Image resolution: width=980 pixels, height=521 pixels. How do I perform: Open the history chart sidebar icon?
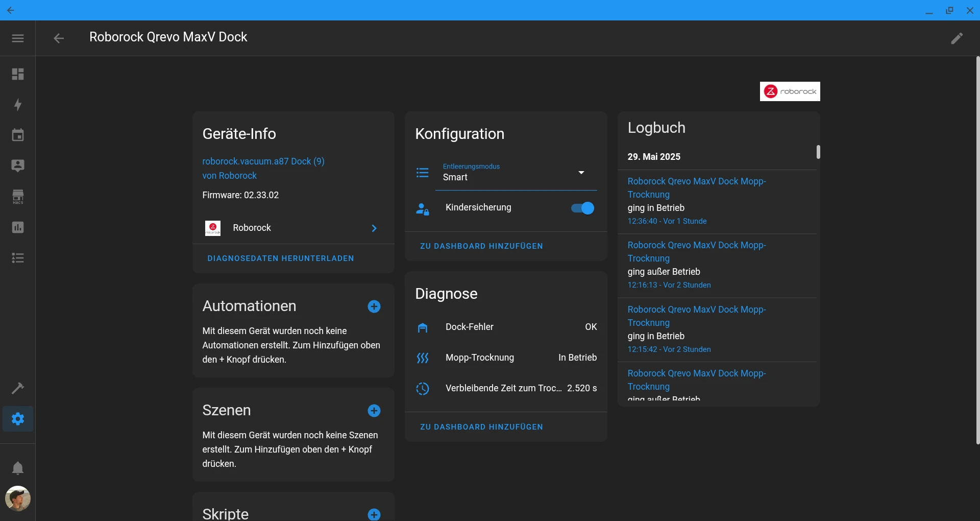pos(18,227)
